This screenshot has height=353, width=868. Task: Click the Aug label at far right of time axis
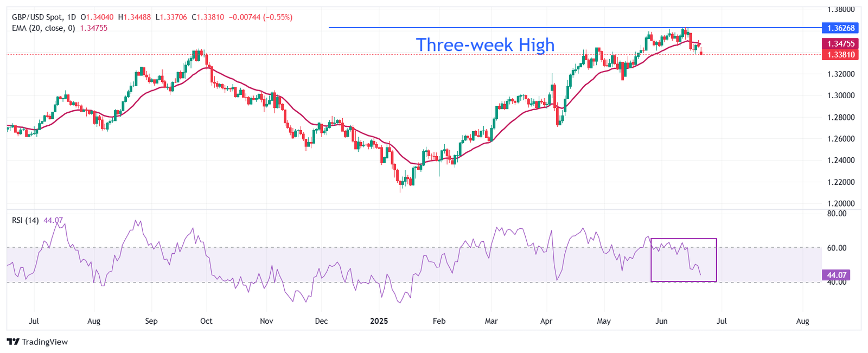coord(802,321)
